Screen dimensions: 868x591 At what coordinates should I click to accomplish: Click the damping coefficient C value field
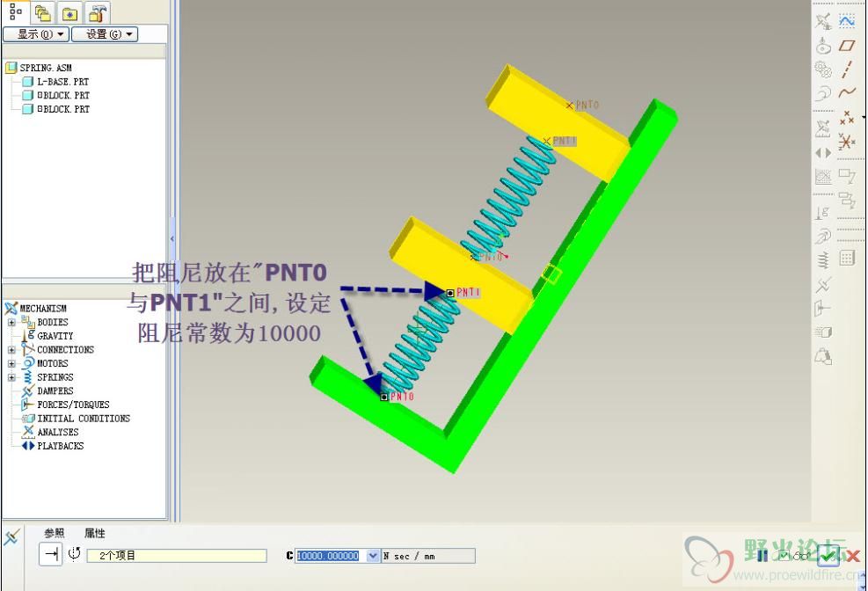(332, 556)
